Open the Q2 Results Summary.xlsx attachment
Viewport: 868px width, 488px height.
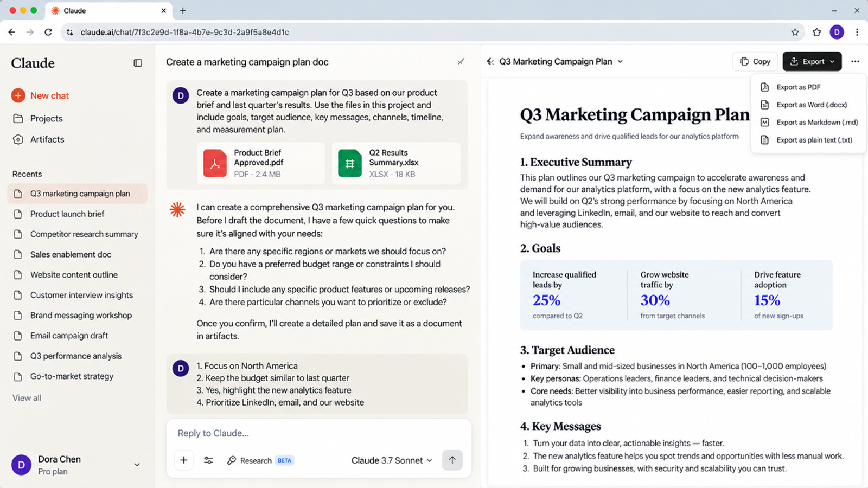click(396, 163)
